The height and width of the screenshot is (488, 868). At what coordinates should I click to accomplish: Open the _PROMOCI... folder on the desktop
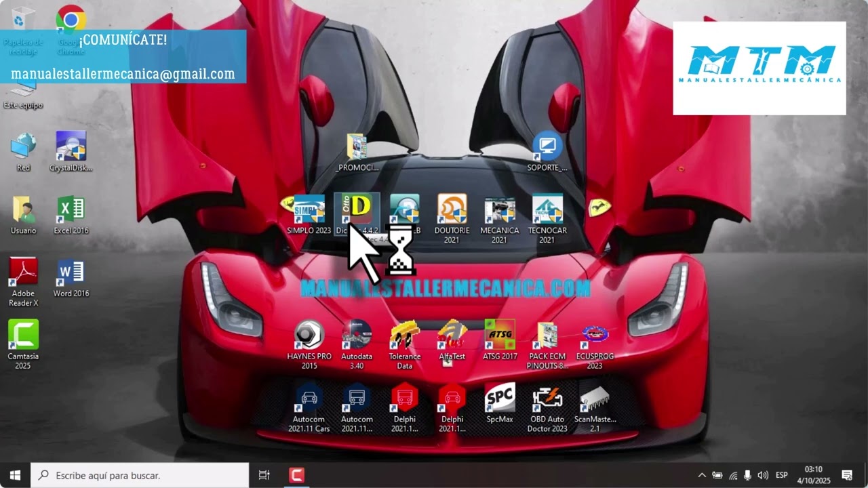(357, 152)
